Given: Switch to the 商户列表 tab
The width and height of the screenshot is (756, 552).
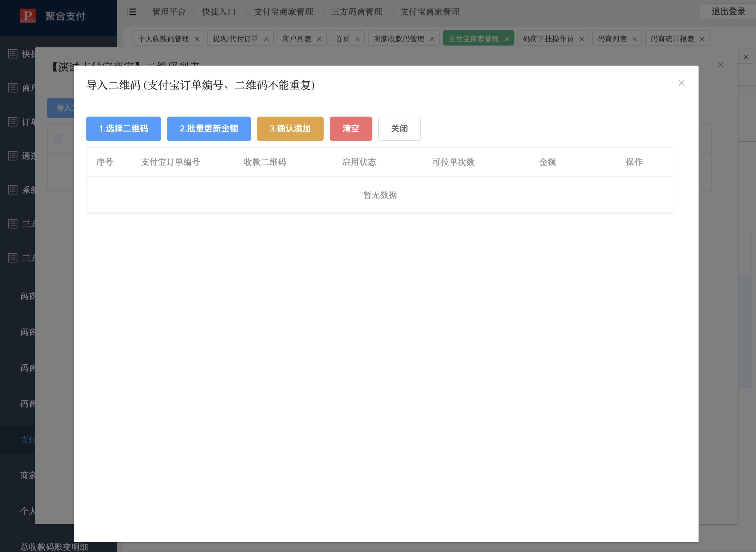Looking at the screenshot, I should coord(297,38).
